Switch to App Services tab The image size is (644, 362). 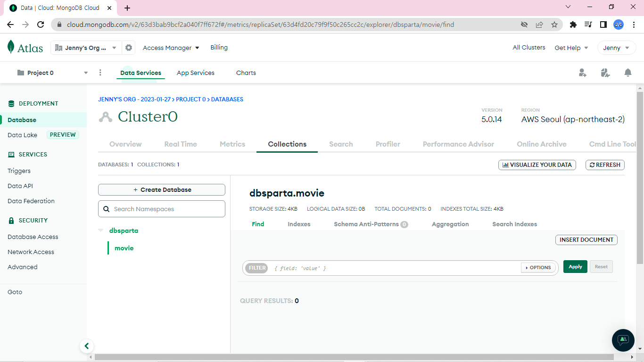pos(196,73)
